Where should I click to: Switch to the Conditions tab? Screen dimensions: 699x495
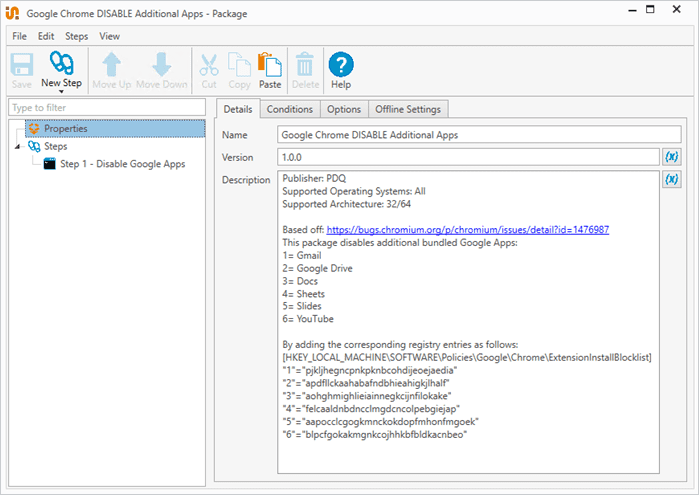click(290, 109)
